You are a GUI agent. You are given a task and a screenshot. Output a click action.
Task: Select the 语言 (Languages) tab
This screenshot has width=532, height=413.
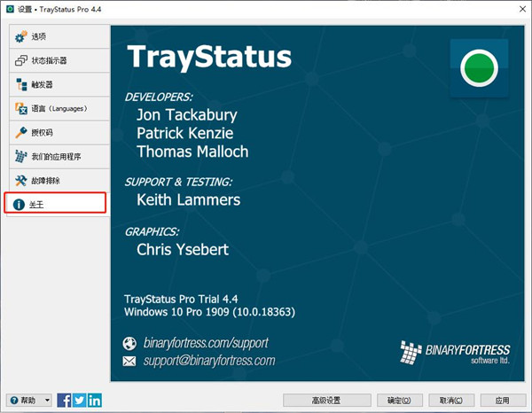(59, 108)
